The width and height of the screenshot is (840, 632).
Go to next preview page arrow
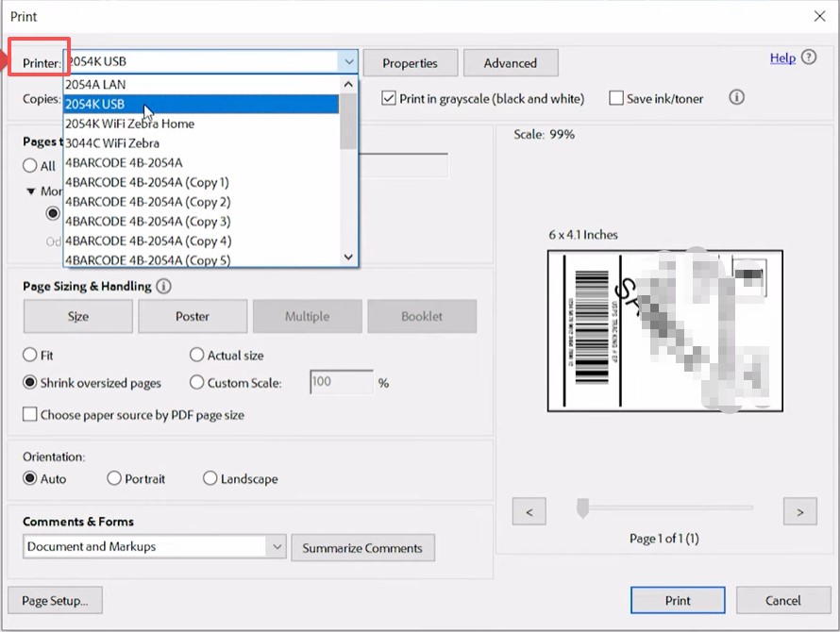point(799,512)
